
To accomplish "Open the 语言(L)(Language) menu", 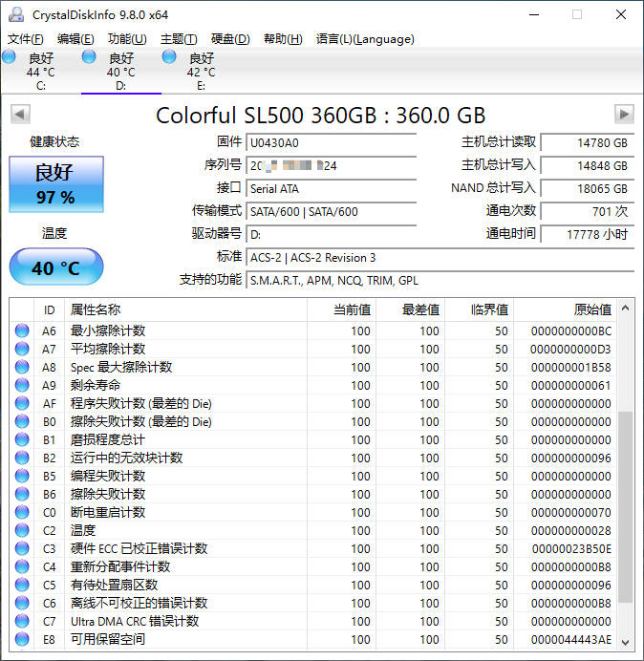I will [365, 39].
